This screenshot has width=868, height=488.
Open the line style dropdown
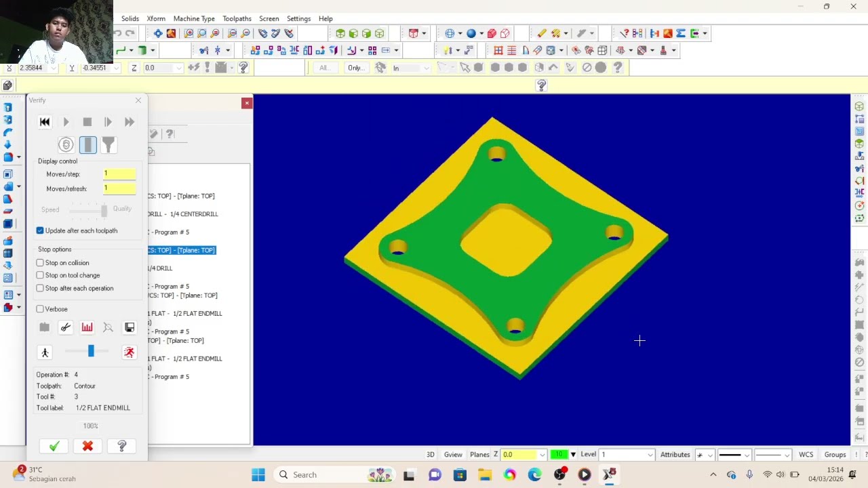[x=746, y=455]
